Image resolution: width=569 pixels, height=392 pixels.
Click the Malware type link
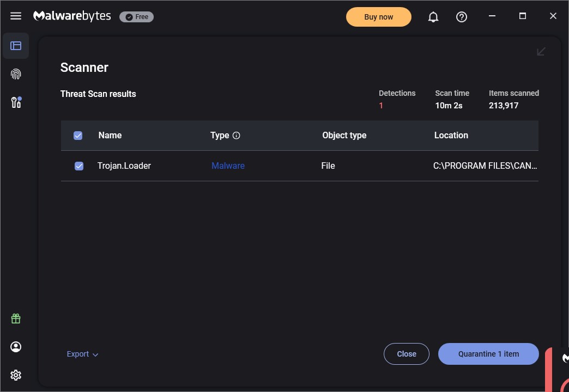click(x=228, y=166)
